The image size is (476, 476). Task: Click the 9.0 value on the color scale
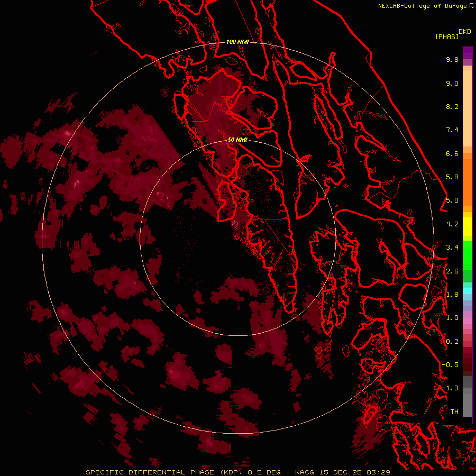point(452,83)
